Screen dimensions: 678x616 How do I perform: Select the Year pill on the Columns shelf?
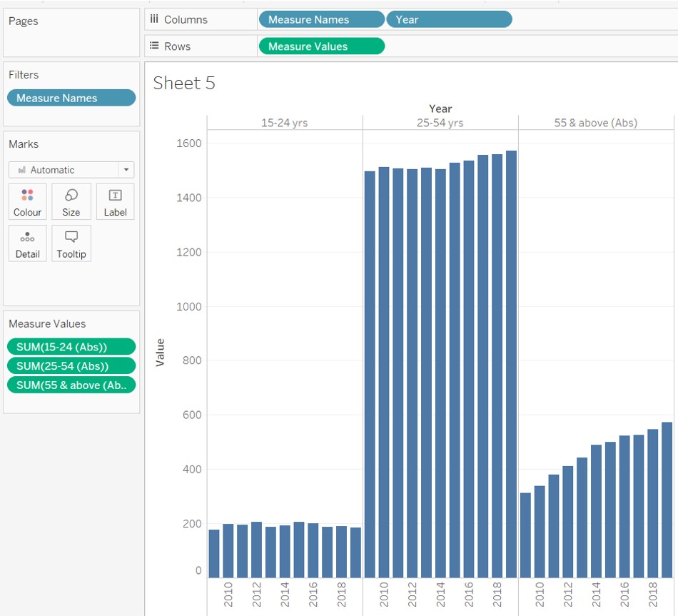449,19
